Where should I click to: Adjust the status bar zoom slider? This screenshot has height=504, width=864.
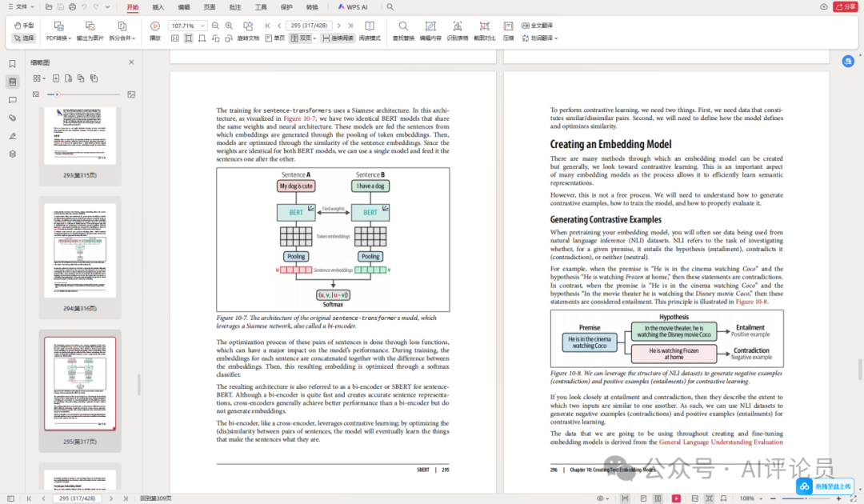tap(806, 498)
